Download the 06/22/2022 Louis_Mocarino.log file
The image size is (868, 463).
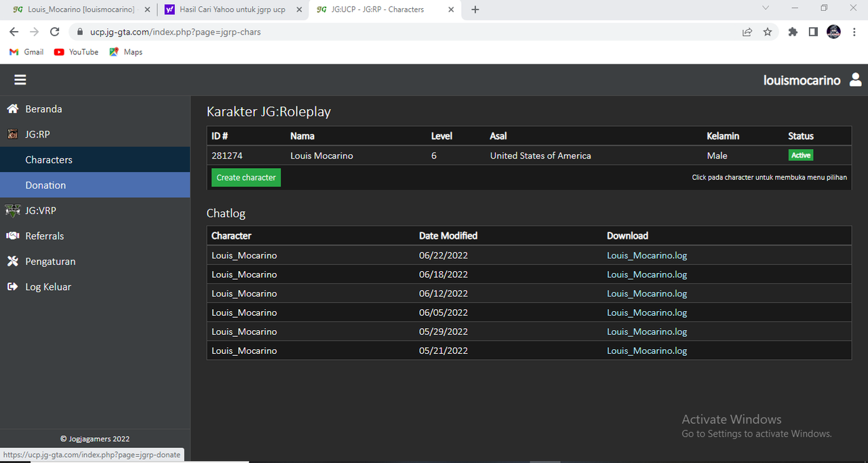(x=647, y=256)
